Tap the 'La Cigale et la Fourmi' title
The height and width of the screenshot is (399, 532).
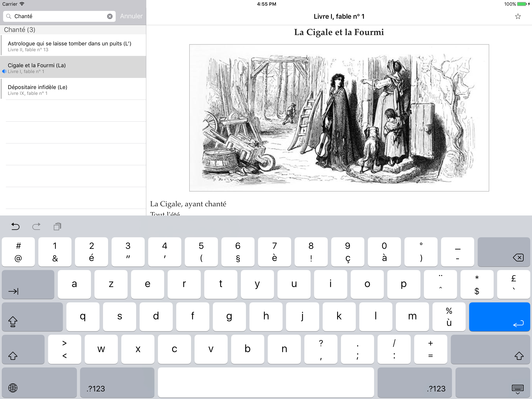point(339,32)
